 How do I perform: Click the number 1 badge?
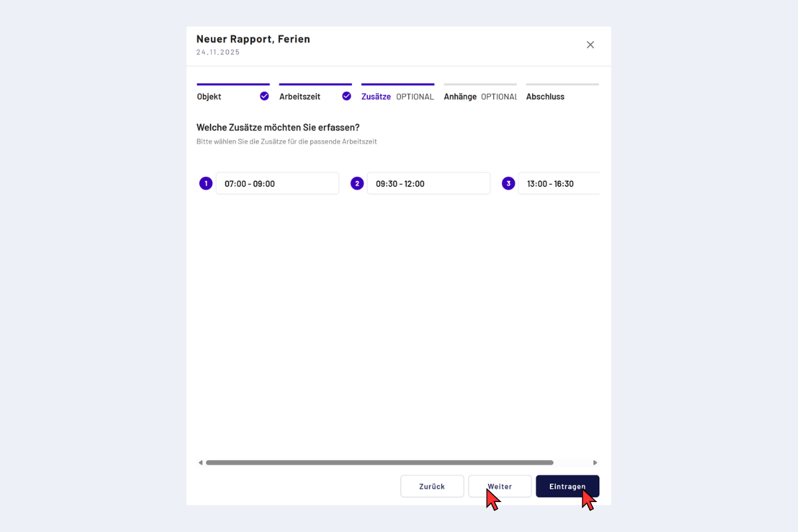(x=206, y=184)
